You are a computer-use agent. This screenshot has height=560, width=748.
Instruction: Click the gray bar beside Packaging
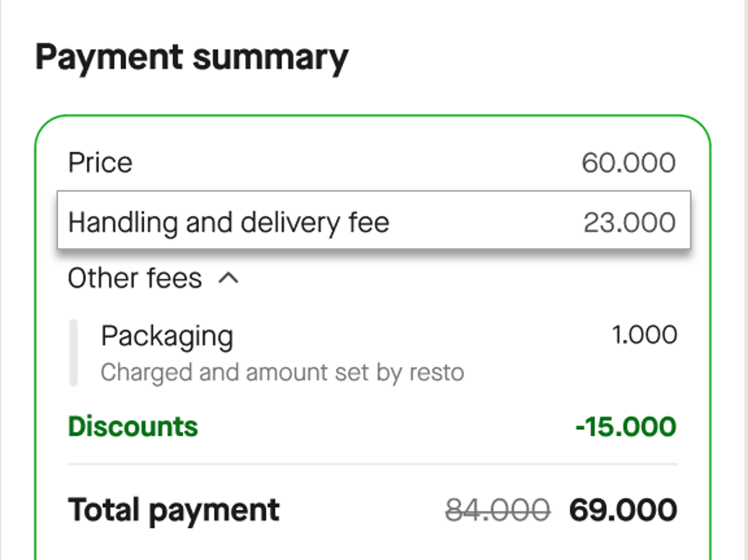point(74,353)
